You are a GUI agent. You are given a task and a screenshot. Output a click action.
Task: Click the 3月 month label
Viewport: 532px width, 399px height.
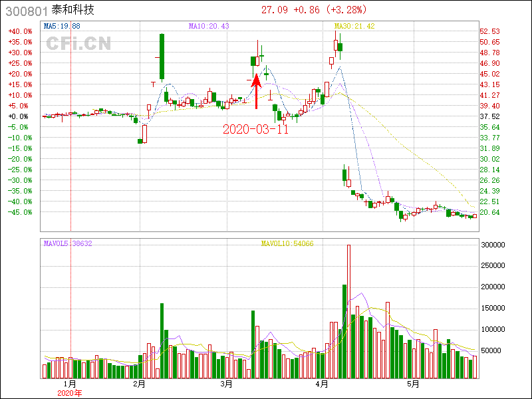coord(226,384)
